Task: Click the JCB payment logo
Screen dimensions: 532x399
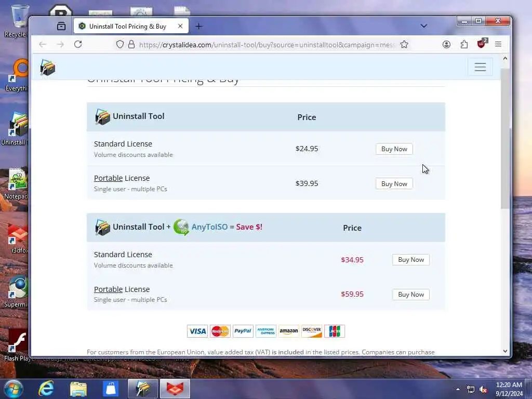Action: [335, 331]
